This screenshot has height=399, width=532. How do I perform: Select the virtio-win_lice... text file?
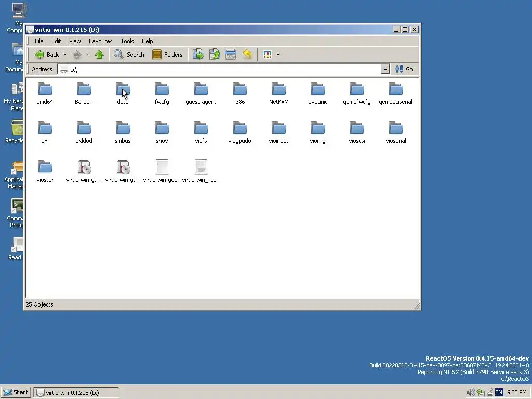click(x=201, y=171)
